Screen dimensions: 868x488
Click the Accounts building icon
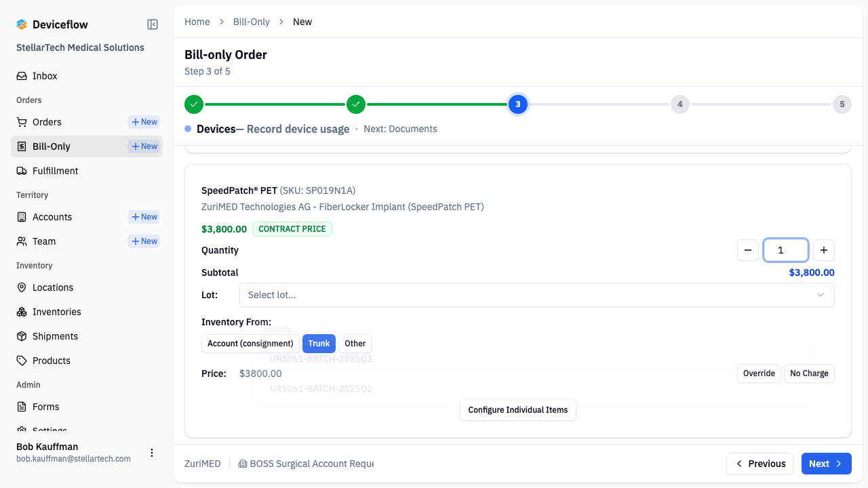click(x=22, y=217)
